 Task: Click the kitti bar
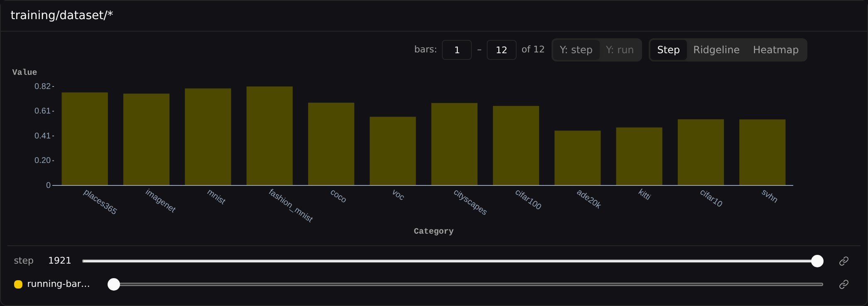[639, 156]
